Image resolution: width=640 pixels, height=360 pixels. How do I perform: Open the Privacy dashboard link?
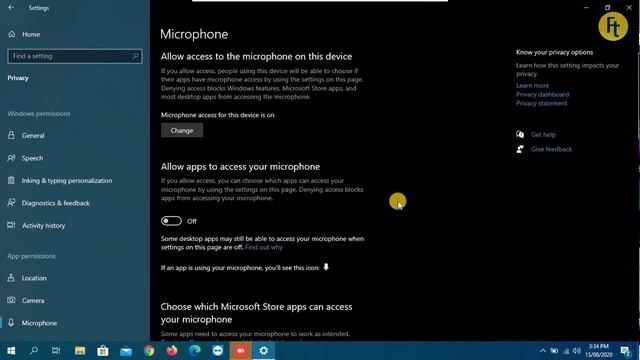pyautogui.click(x=542, y=94)
